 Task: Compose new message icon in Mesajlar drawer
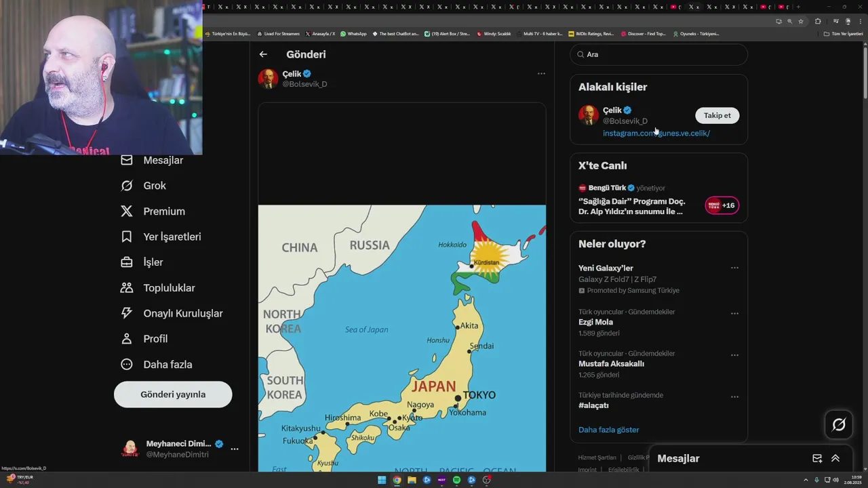coord(817,459)
